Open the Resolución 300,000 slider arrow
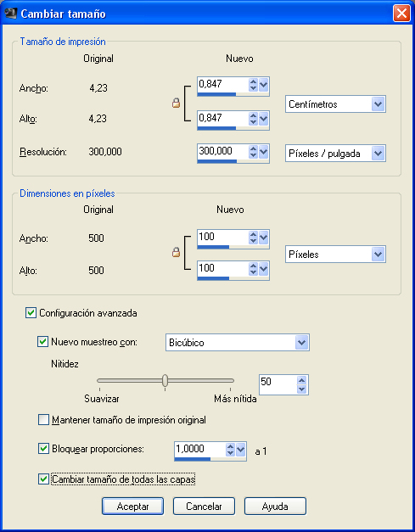415x532 pixels. coord(264,152)
